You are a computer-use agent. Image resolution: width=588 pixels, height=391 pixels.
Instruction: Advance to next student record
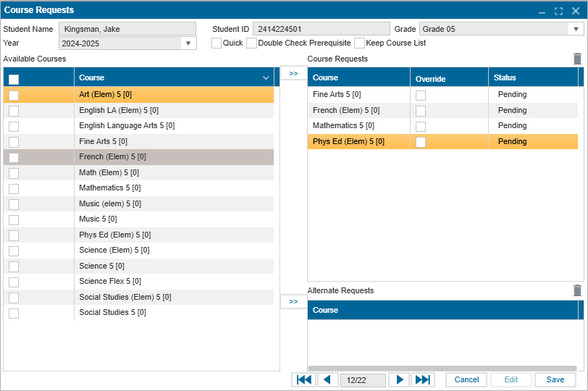coord(398,380)
